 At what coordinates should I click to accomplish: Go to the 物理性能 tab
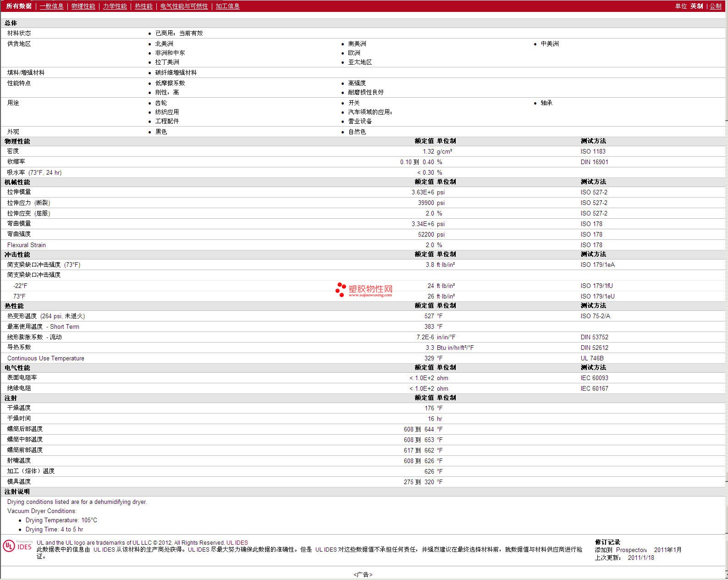click(83, 6)
